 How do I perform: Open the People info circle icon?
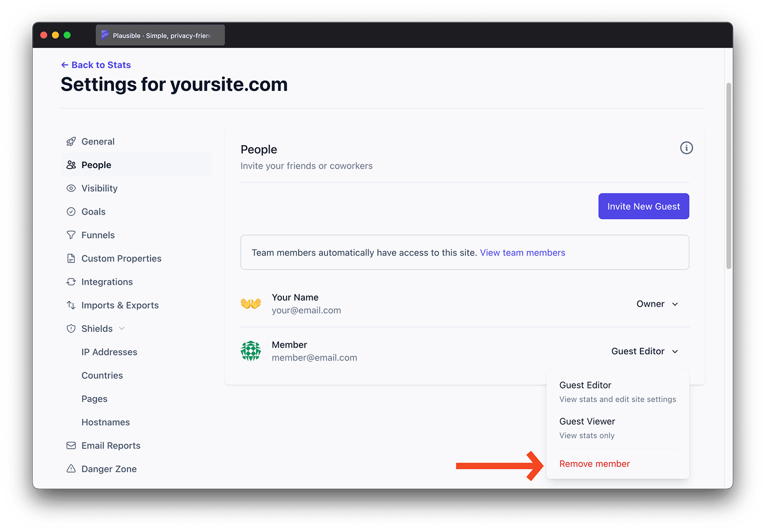[686, 148]
